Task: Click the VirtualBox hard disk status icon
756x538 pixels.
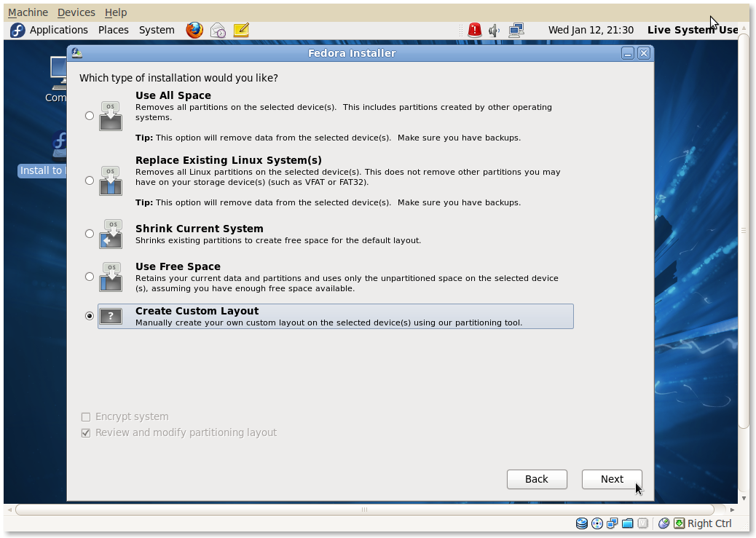Action: click(x=582, y=523)
